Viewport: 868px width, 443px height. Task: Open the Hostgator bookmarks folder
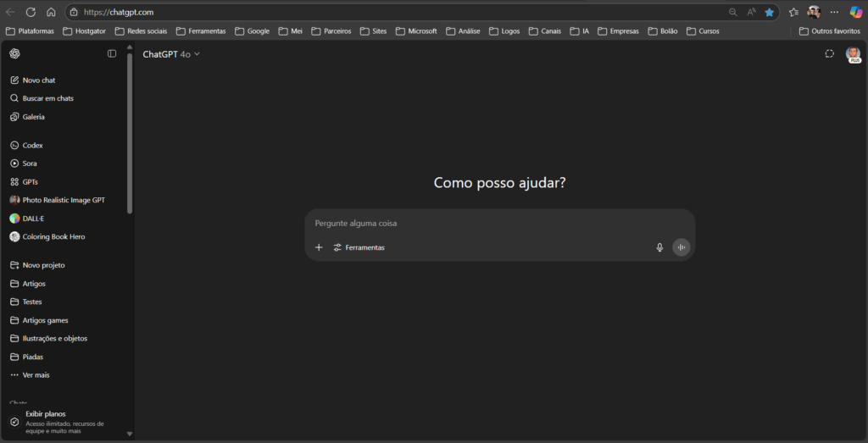click(84, 31)
